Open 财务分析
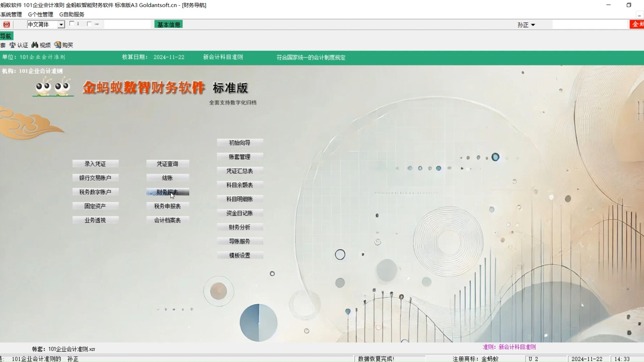This screenshot has width=644, height=362. [x=240, y=227]
